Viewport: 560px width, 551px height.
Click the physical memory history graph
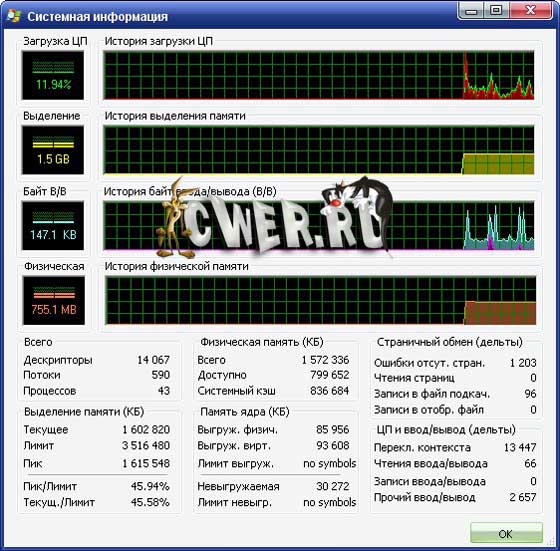click(x=320, y=300)
